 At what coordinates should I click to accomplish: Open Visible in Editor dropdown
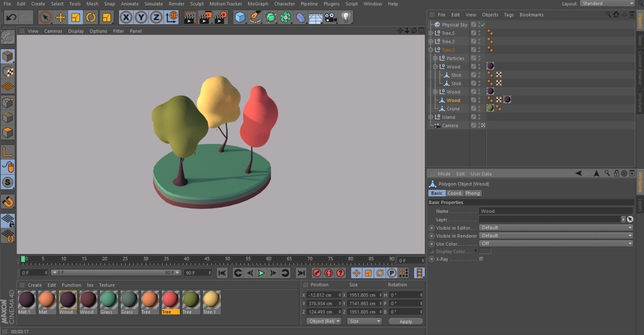point(556,228)
